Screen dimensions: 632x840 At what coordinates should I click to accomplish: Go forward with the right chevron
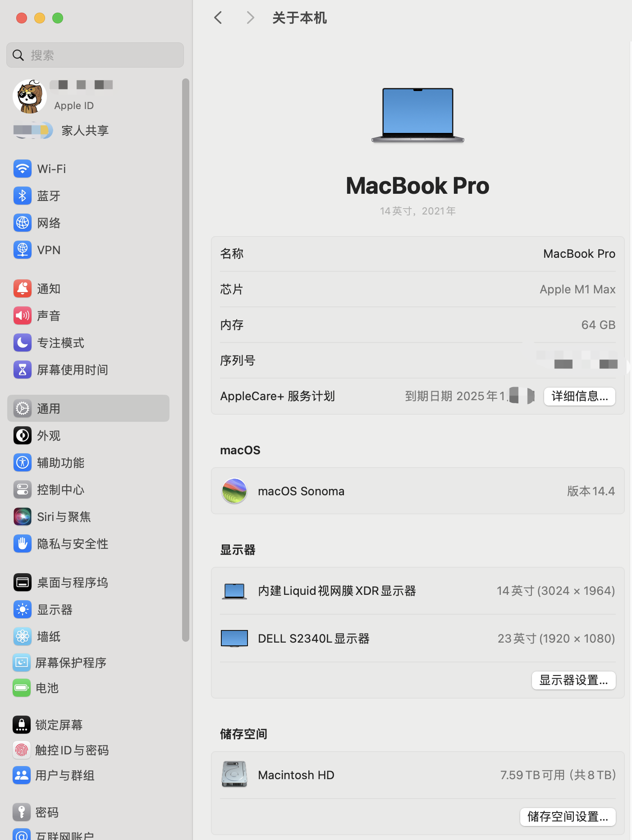click(x=251, y=18)
